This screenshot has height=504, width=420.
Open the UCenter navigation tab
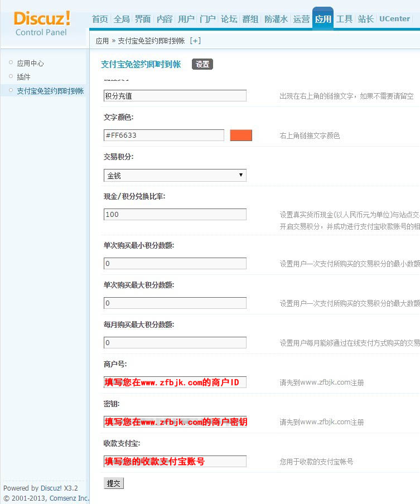[x=394, y=18]
